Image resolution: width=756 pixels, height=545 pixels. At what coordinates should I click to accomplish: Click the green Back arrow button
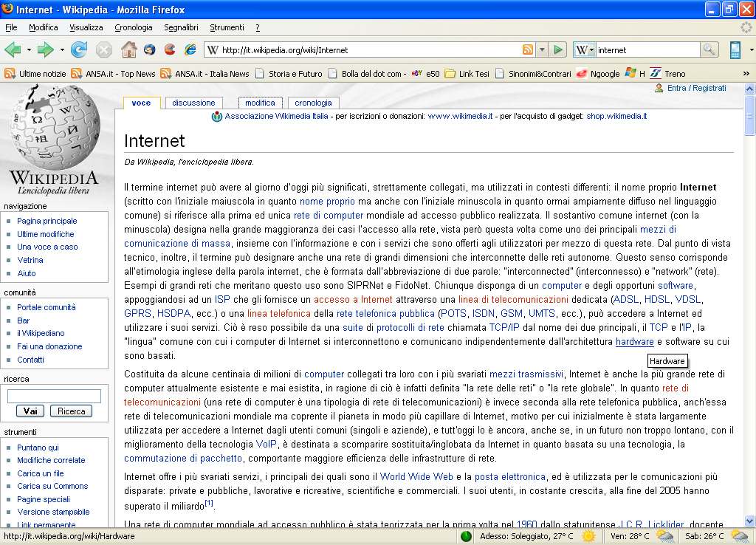click(x=13, y=49)
